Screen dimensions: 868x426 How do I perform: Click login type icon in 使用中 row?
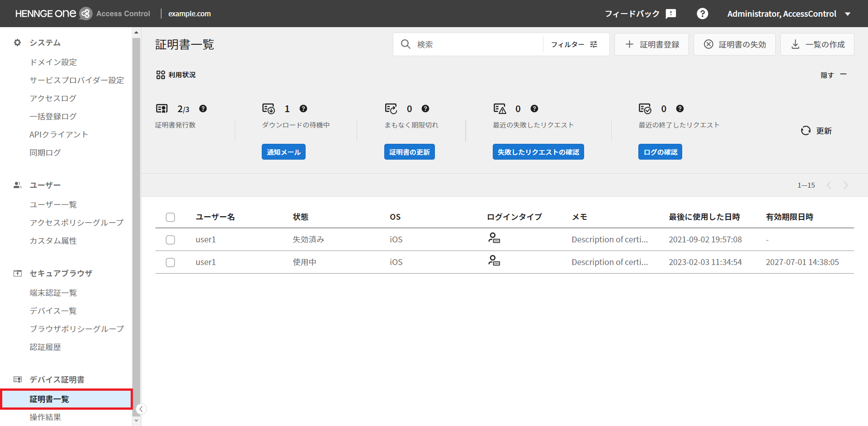point(494,260)
